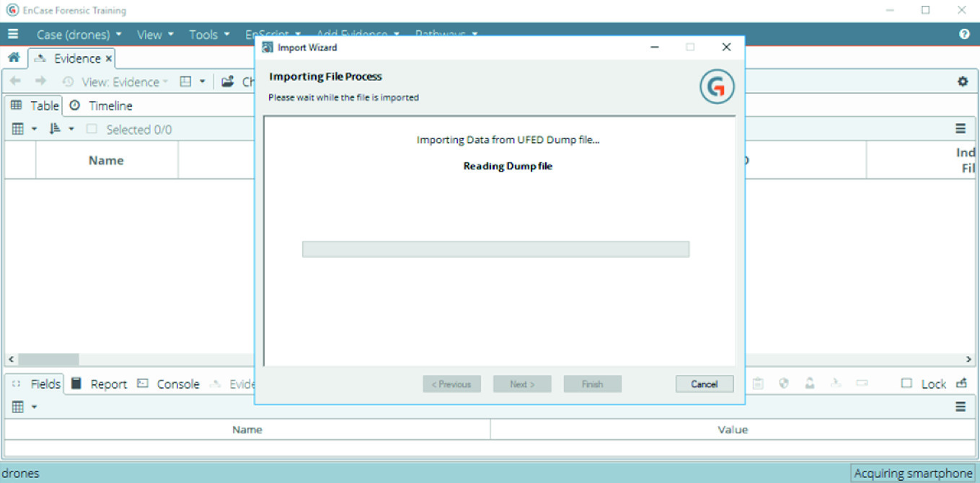This screenshot has height=483, width=980.
Task: Click the table columns grid icon
Action: pos(17,129)
